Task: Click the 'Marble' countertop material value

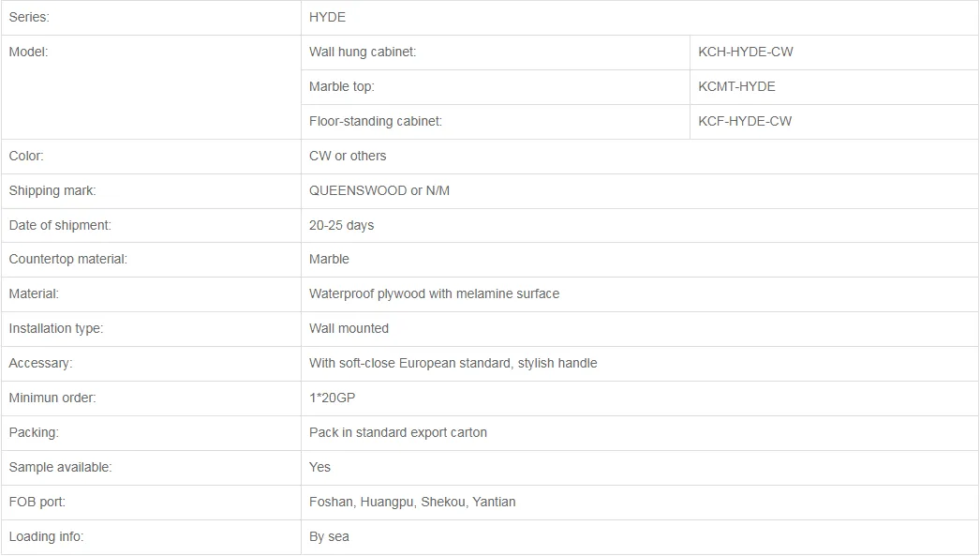Action: [x=329, y=260]
